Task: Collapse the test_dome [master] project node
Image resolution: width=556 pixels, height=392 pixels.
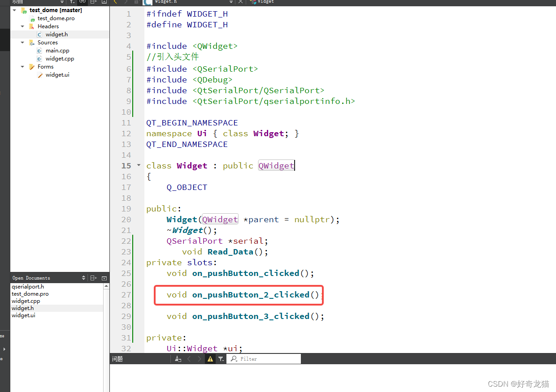Action: point(14,10)
